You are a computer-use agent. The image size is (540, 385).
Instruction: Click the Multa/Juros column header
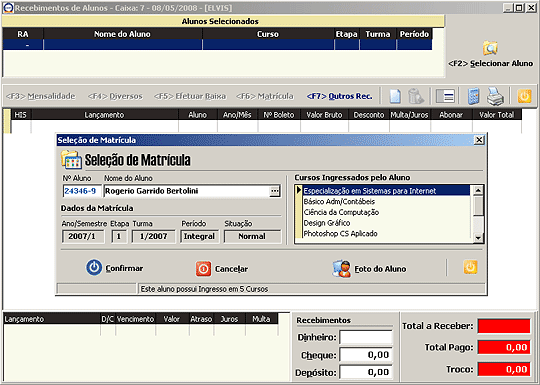(409, 115)
